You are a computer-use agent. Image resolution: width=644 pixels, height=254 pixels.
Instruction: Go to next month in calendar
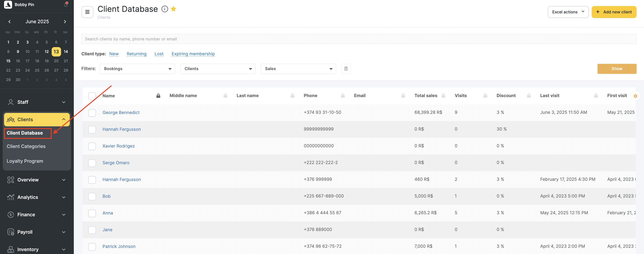click(x=65, y=21)
